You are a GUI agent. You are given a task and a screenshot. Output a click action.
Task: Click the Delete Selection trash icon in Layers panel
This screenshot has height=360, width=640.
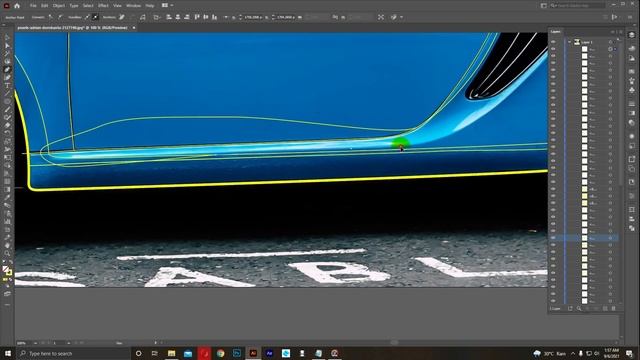click(x=613, y=309)
